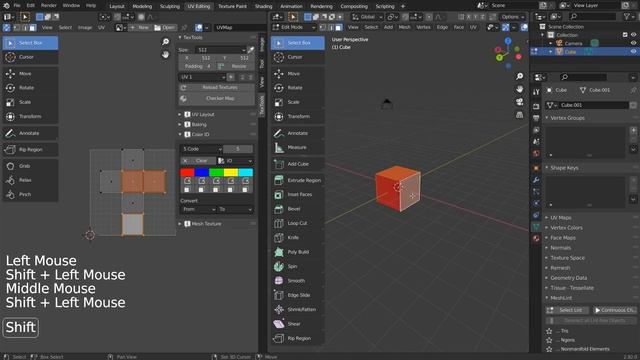Switch to the Sculpting workspace tab
The image size is (640, 360).
[170, 6]
